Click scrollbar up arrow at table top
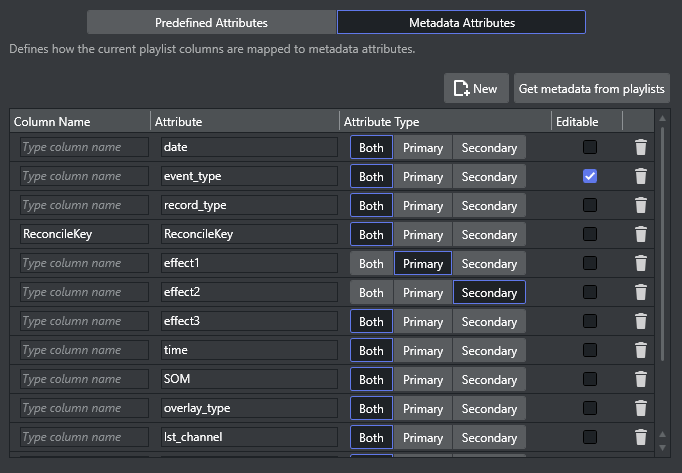Viewport: 682px width, 473px height. click(x=662, y=119)
